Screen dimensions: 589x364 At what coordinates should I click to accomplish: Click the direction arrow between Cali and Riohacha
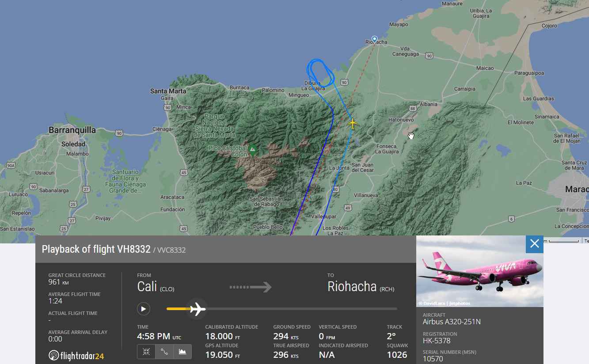[x=251, y=287]
